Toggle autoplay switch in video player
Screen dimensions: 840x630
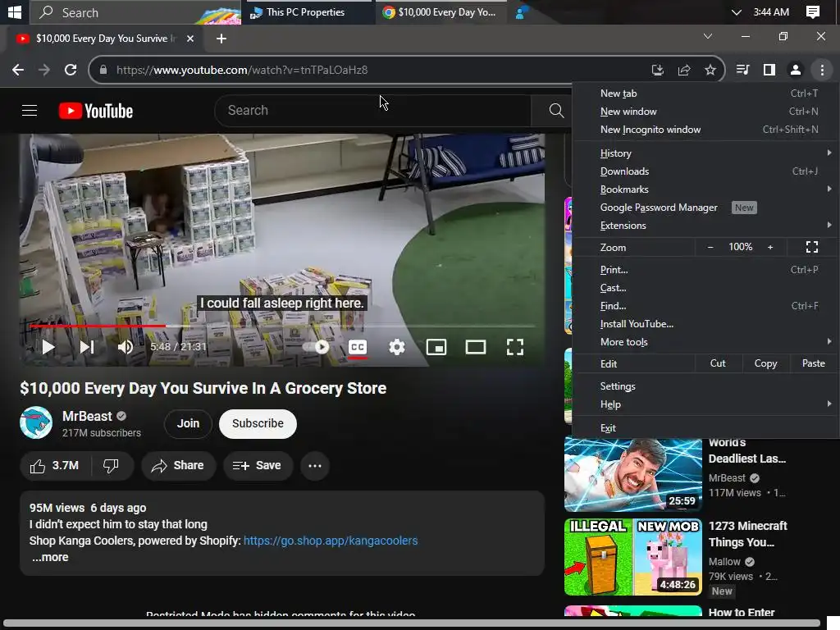[x=316, y=347]
